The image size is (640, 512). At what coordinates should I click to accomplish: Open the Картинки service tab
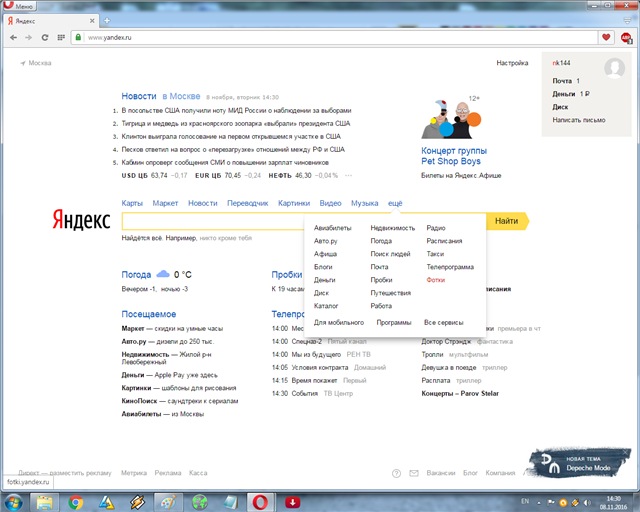[x=294, y=203]
